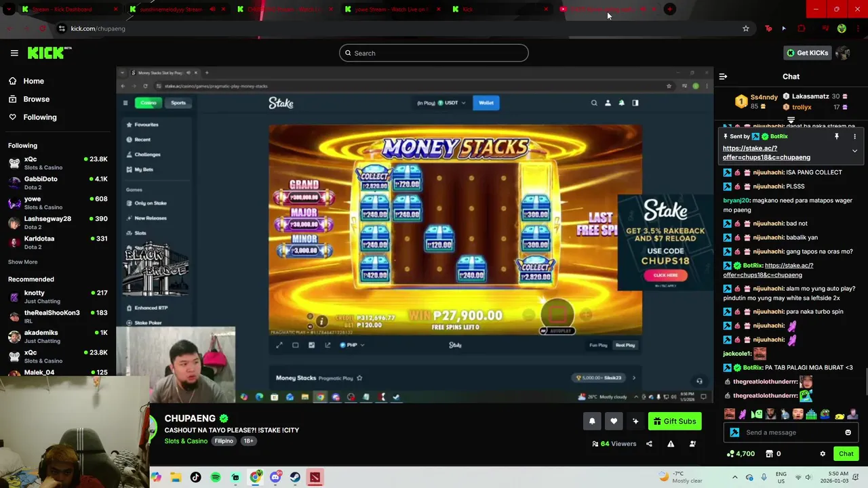This screenshot has width=868, height=488.
Task: Open theRealShooKon3 recommended channel
Action: coord(58,317)
